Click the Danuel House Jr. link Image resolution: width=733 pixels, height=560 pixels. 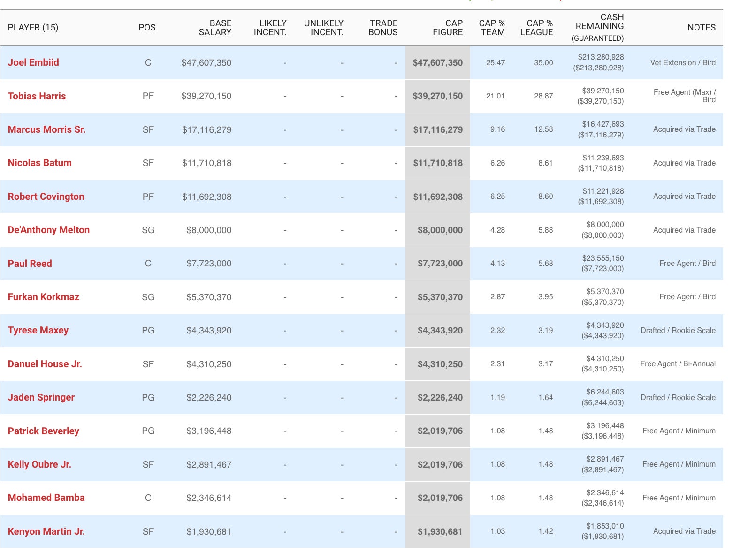45,364
